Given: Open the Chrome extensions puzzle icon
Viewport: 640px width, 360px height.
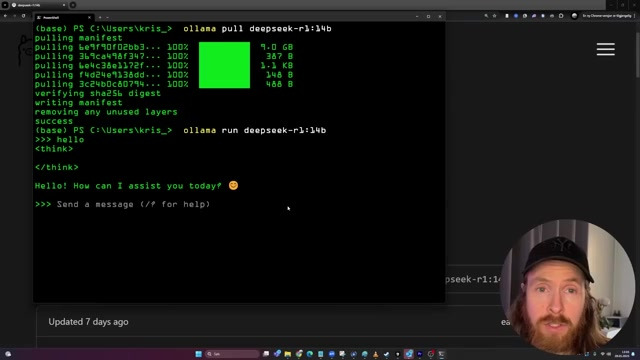Looking at the screenshot, I should pos(561,16).
